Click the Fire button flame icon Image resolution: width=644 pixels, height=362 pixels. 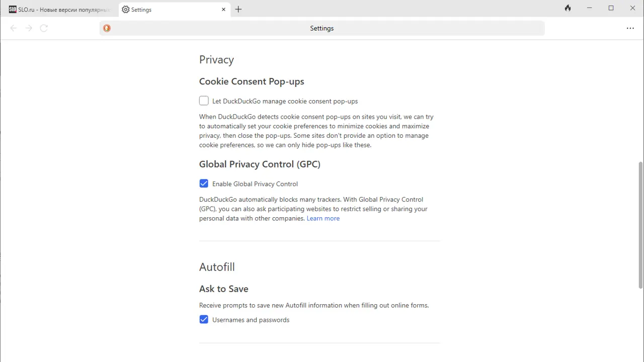coord(568,9)
